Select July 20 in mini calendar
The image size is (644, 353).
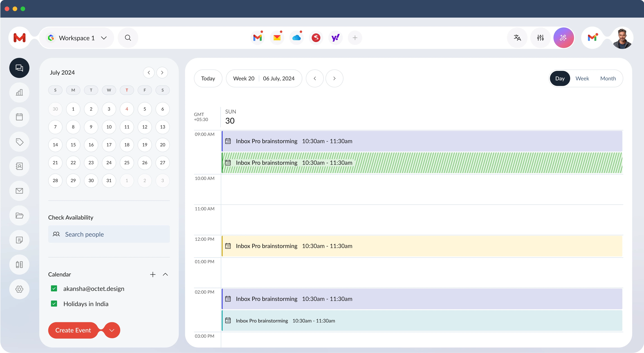pos(163,145)
